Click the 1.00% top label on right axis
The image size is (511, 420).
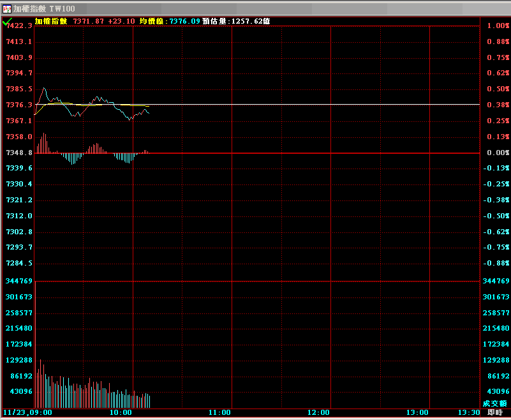[498, 26]
